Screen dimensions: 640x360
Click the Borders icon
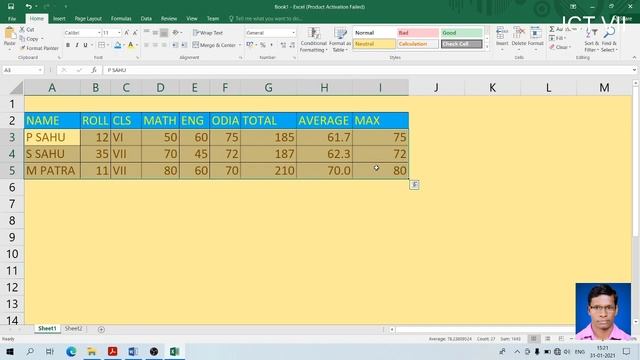point(101,45)
